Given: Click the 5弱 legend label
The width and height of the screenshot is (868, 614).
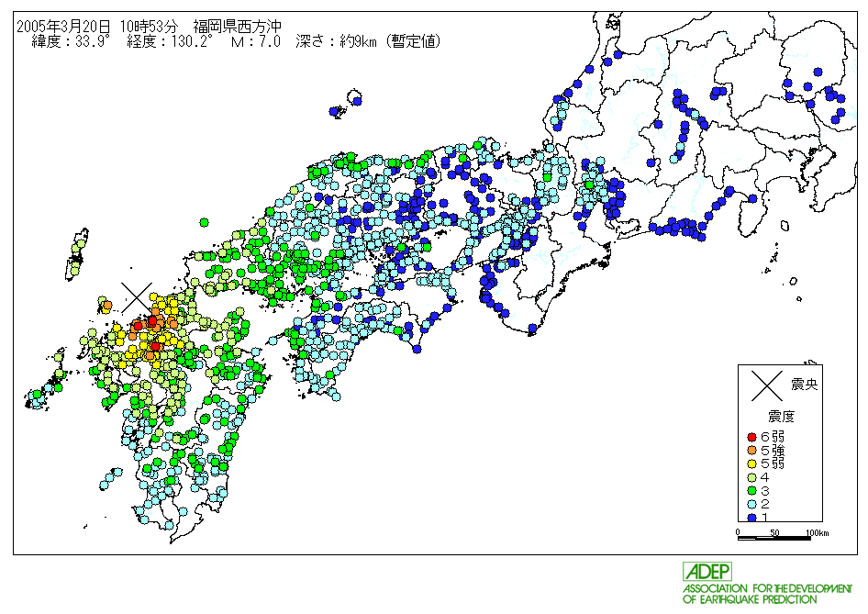Looking at the screenshot, I should pyautogui.click(x=773, y=463).
